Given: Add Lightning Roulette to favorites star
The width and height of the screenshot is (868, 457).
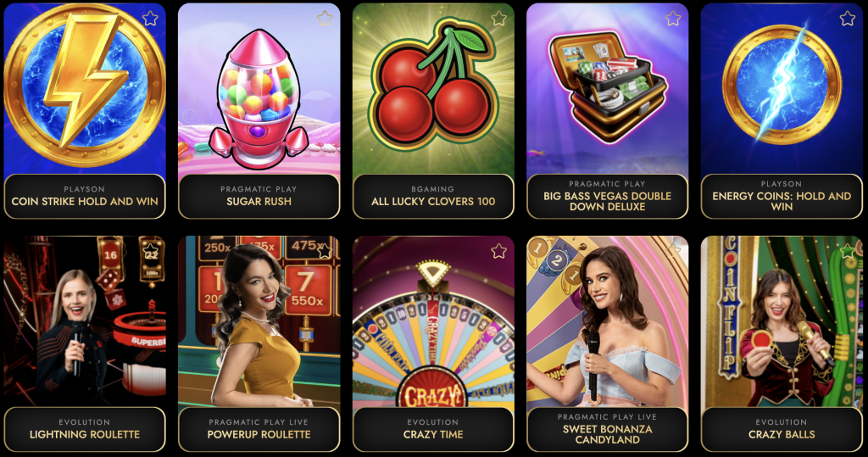Looking at the screenshot, I should point(150,252).
